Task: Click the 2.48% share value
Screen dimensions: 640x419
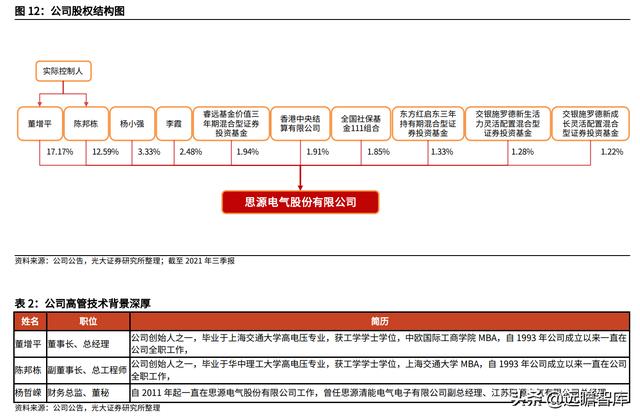Action: (x=191, y=152)
